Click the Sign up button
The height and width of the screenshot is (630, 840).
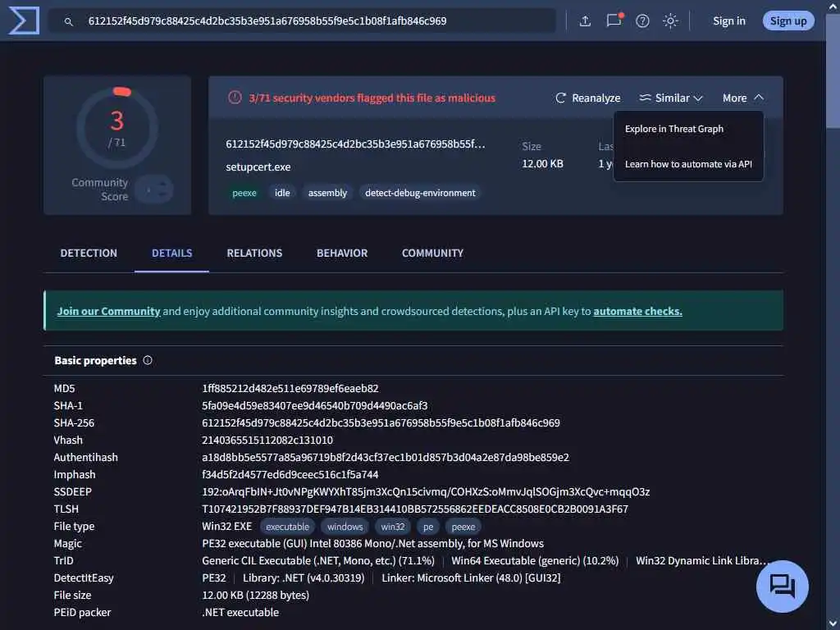[x=788, y=21]
